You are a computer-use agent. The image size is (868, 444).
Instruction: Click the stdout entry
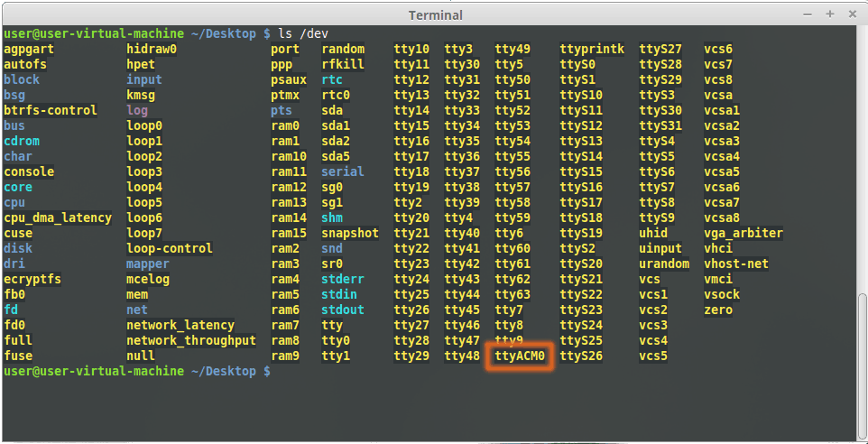tap(343, 310)
